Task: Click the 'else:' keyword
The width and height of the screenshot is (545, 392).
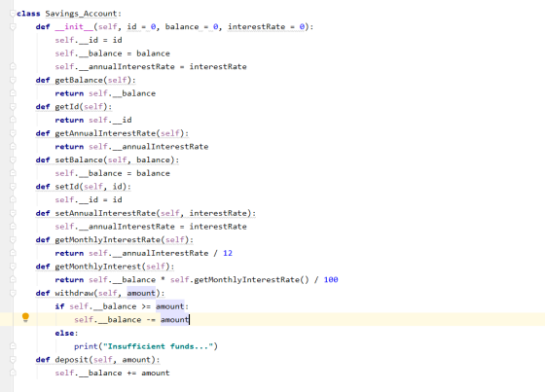Action: [x=66, y=333]
